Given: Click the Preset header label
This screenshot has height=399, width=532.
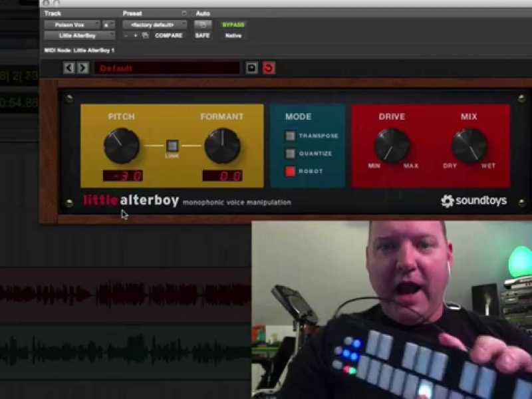Looking at the screenshot, I should [x=132, y=13].
